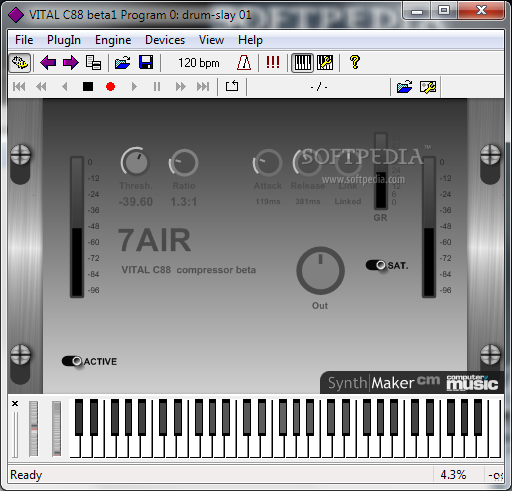Viewport: 512px width, 491px height.
Task: Click the yellow question mark help icon
Action: pos(355,62)
